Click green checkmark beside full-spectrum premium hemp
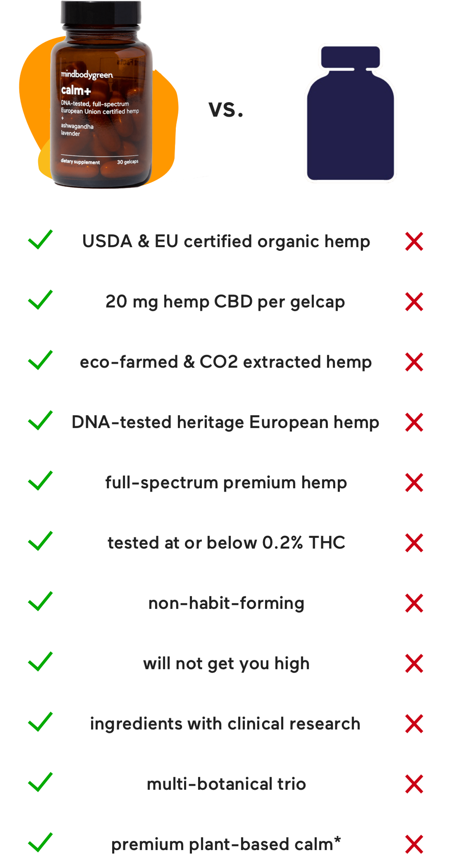 tap(40, 480)
